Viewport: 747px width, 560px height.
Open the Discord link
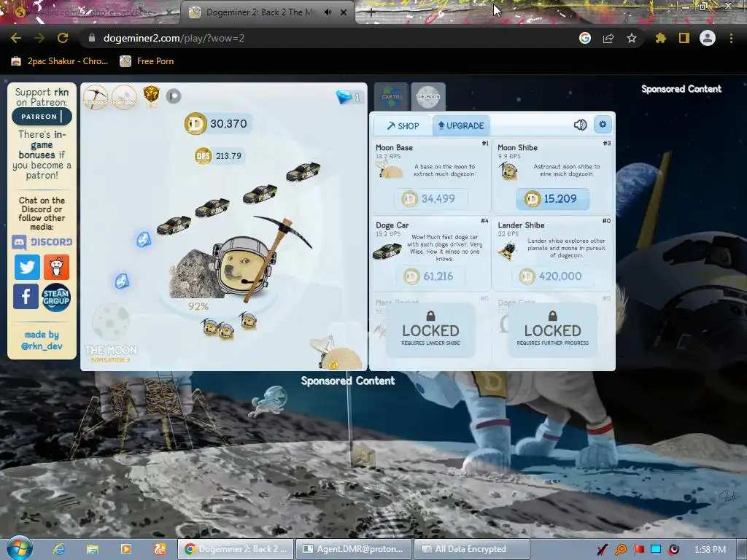pos(42,242)
